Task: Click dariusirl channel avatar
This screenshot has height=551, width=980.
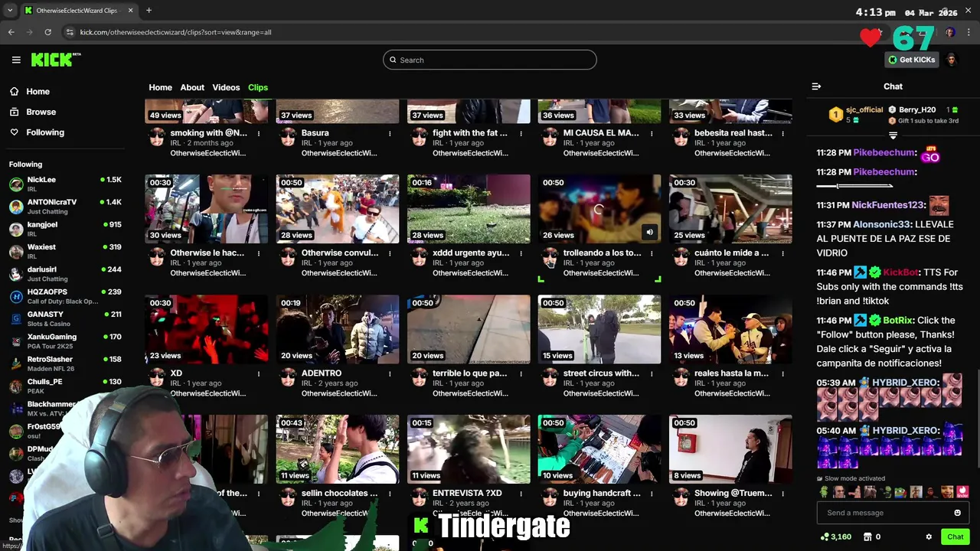Action: [x=16, y=274]
